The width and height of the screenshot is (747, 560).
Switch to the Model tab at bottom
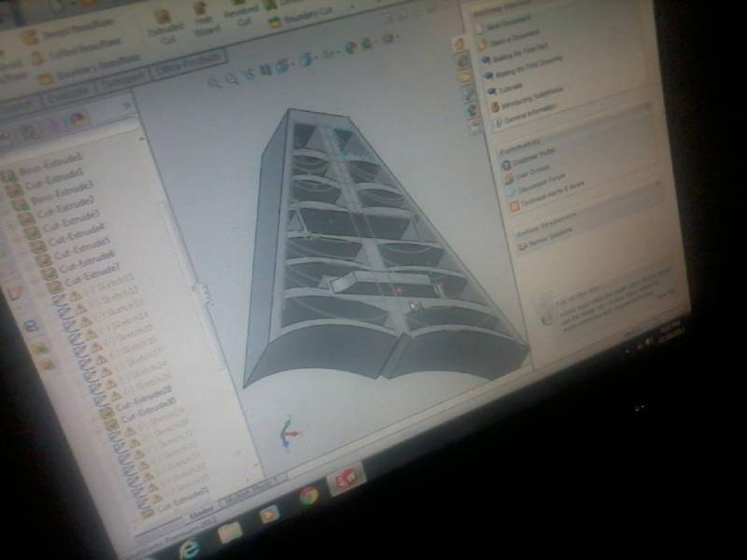click(199, 513)
